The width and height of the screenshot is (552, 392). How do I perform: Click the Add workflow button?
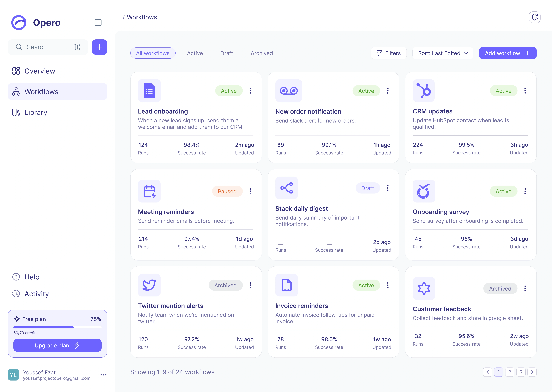[x=508, y=53]
